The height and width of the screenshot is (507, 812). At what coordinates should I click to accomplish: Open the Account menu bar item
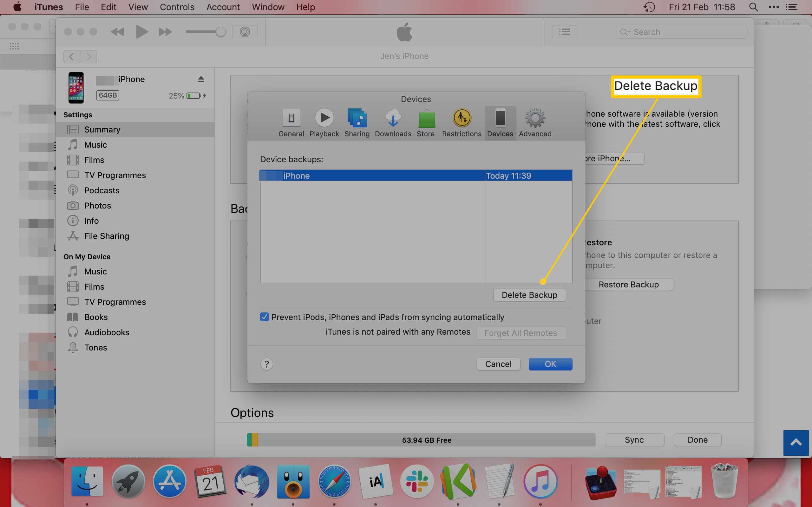coord(223,7)
